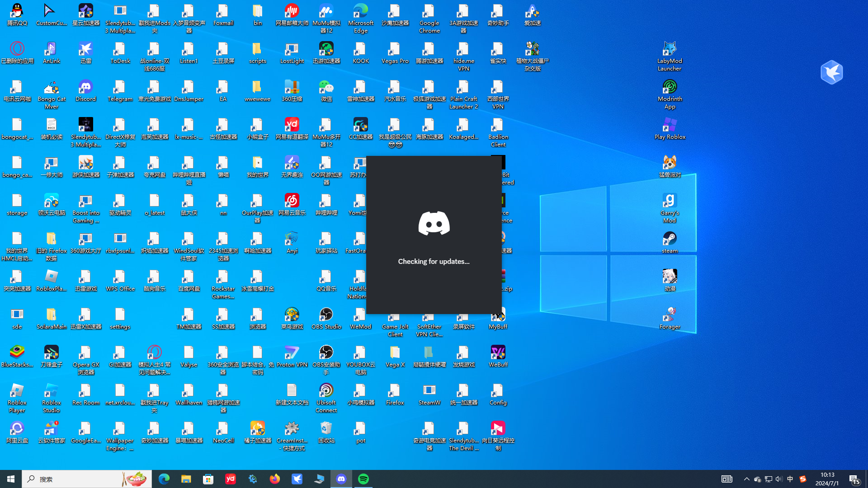Select the CC加速器 desktop icon
Viewport: 868px width, 488px height.
pos(361,128)
